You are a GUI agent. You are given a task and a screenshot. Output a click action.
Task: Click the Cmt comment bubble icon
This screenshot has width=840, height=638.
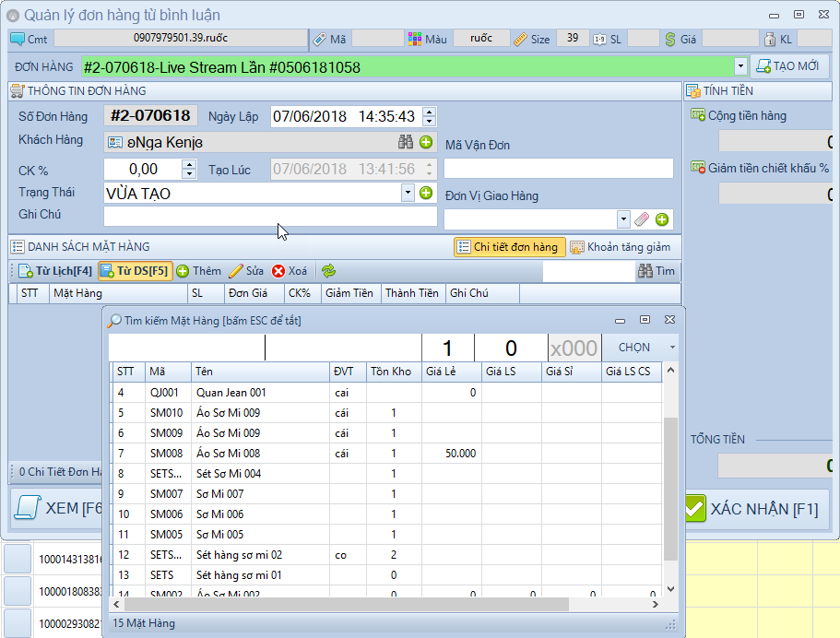(x=18, y=39)
